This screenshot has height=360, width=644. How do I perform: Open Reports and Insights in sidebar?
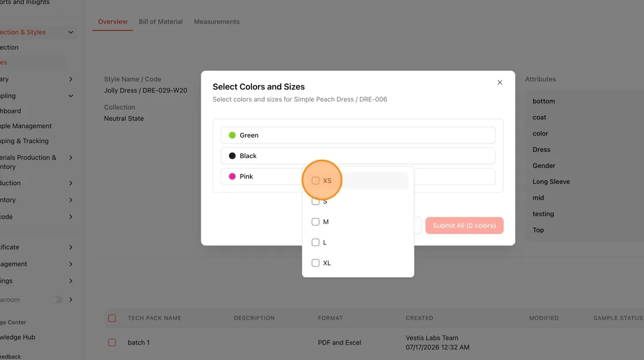click(25, 2)
